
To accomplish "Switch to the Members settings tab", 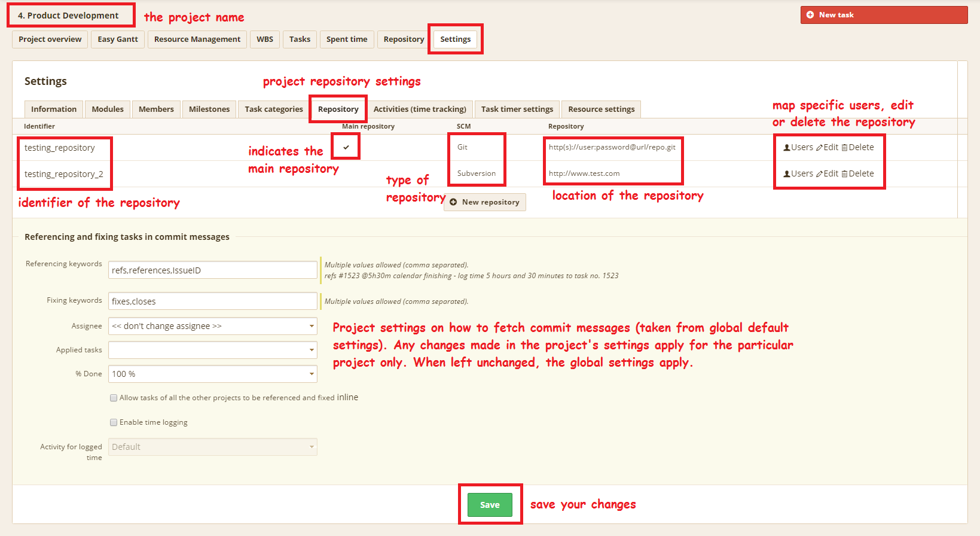I will click(x=156, y=109).
